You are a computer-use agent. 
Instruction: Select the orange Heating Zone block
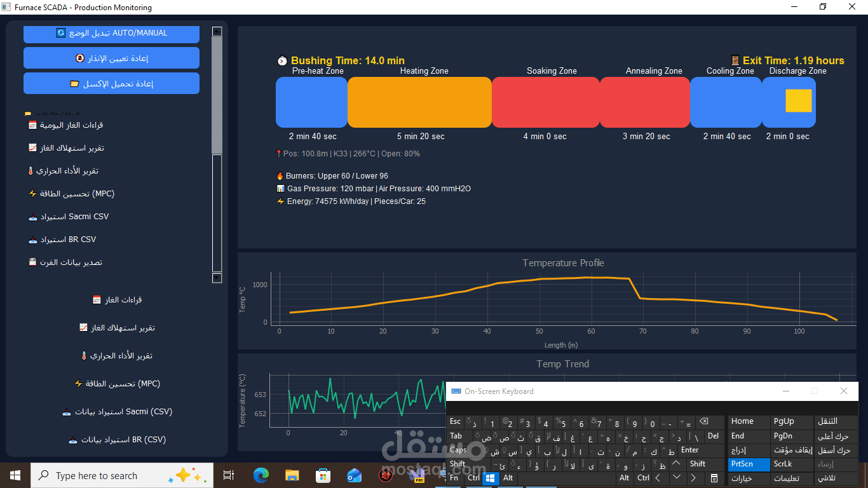[x=420, y=102]
